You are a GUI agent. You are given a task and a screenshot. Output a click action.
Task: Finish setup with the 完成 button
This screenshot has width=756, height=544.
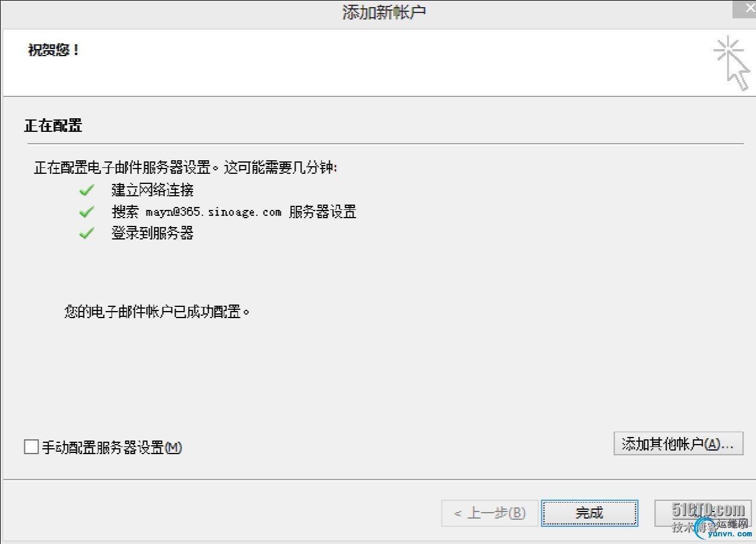coord(590,513)
